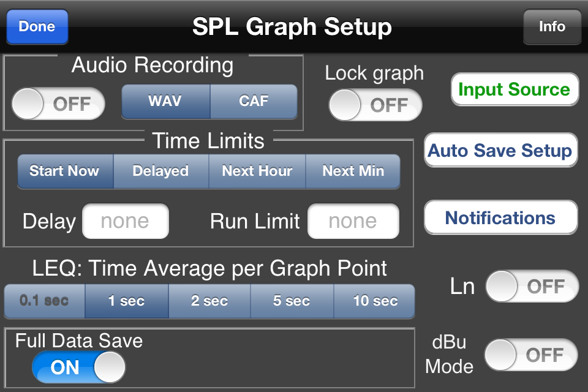Image resolution: width=588 pixels, height=392 pixels.
Task: Open the Notifications settings
Action: click(x=500, y=217)
